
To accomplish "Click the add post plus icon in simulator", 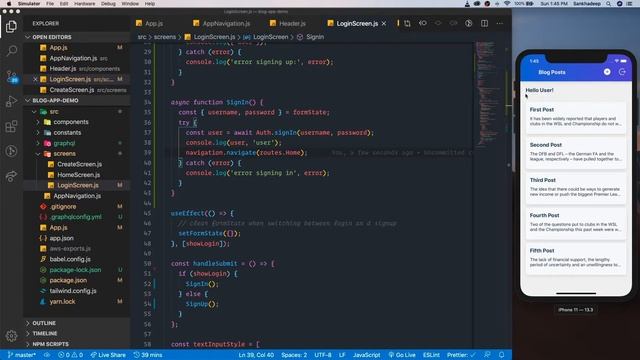I will (607, 72).
